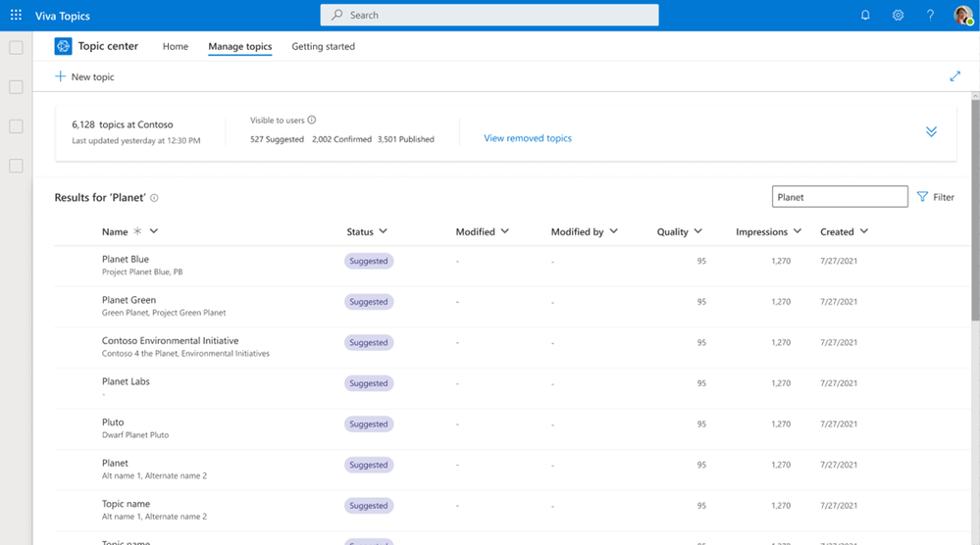Image resolution: width=980 pixels, height=545 pixels.
Task: Open the Planet Labs topic
Action: 126,381
